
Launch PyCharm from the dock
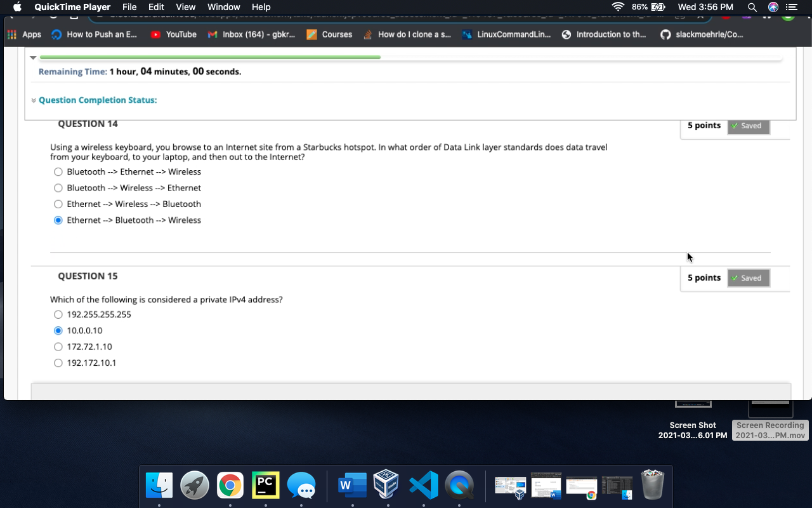pos(266,486)
